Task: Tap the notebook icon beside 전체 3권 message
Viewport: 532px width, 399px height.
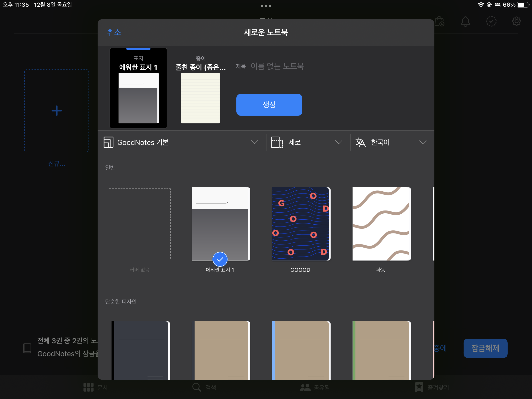Action: pyautogui.click(x=27, y=348)
